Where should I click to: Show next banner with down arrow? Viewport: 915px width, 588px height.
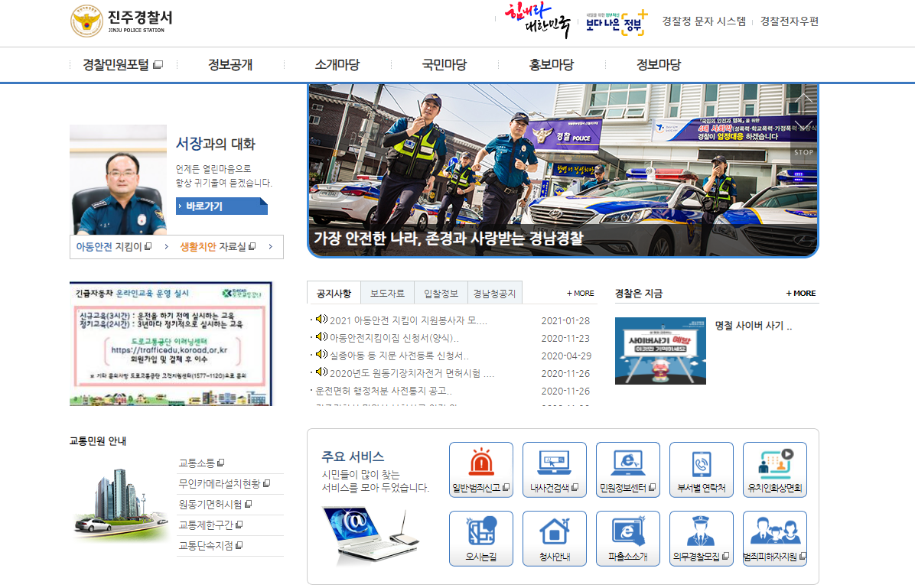click(803, 125)
